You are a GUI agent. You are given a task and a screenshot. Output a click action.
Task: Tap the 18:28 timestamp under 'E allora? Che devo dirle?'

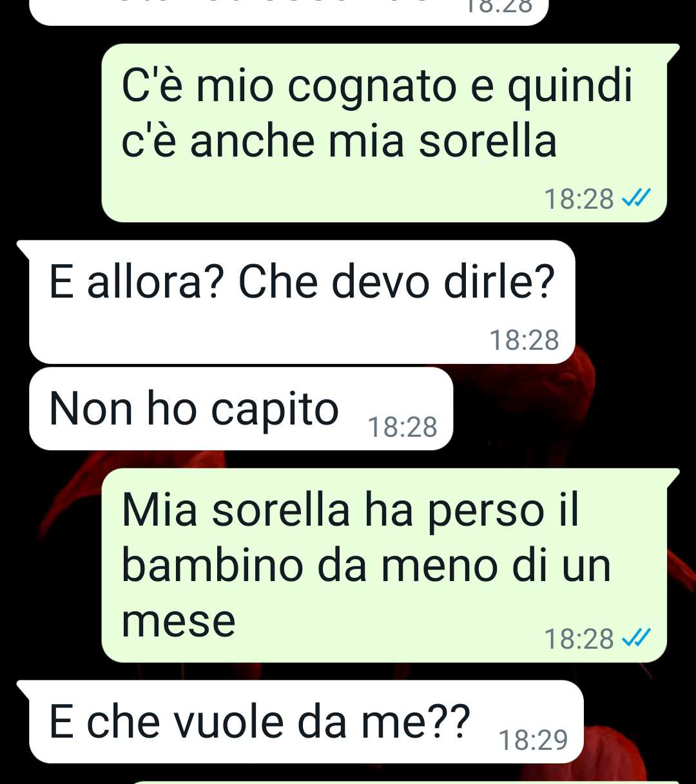click(524, 340)
